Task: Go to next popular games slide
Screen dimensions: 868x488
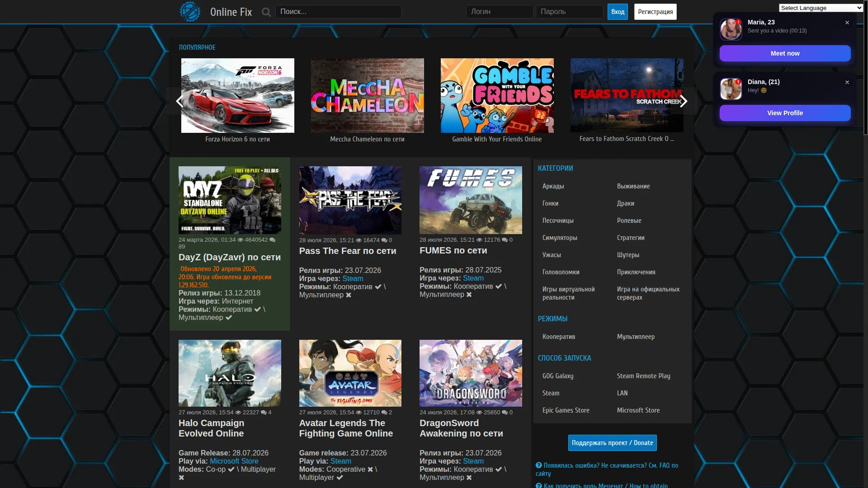Action: [684, 101]
